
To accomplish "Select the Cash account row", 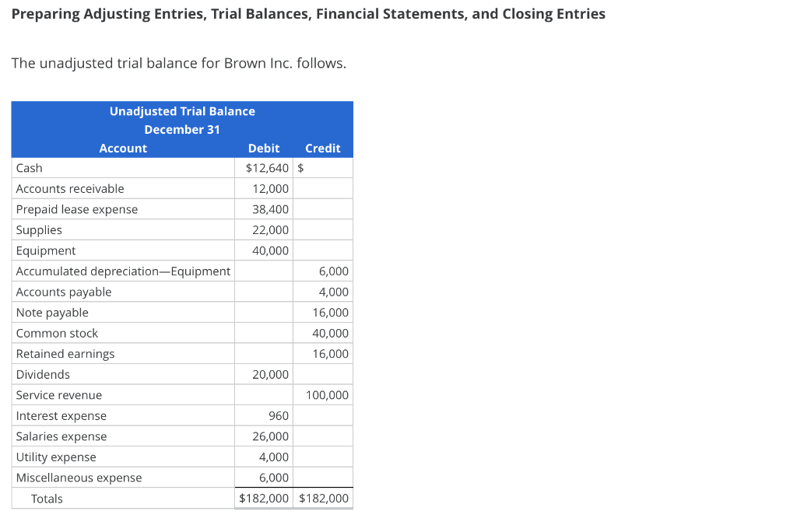I will click(30, 168).
